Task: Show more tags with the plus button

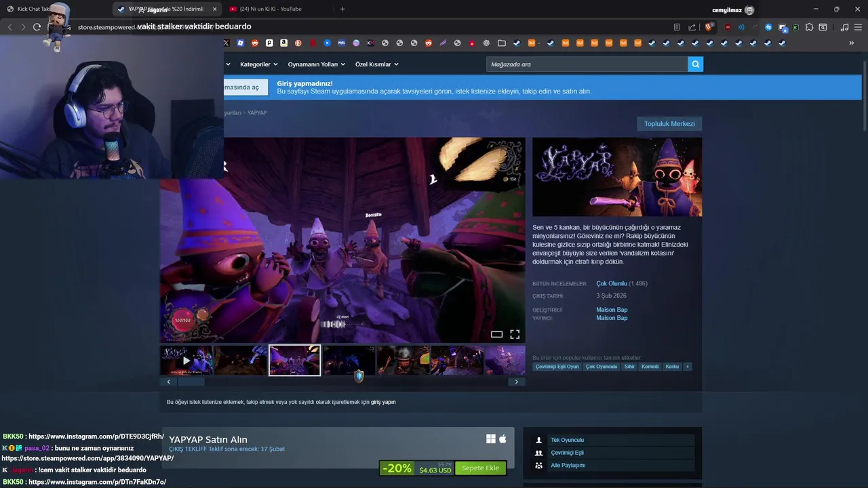Action: coord(688,367)
